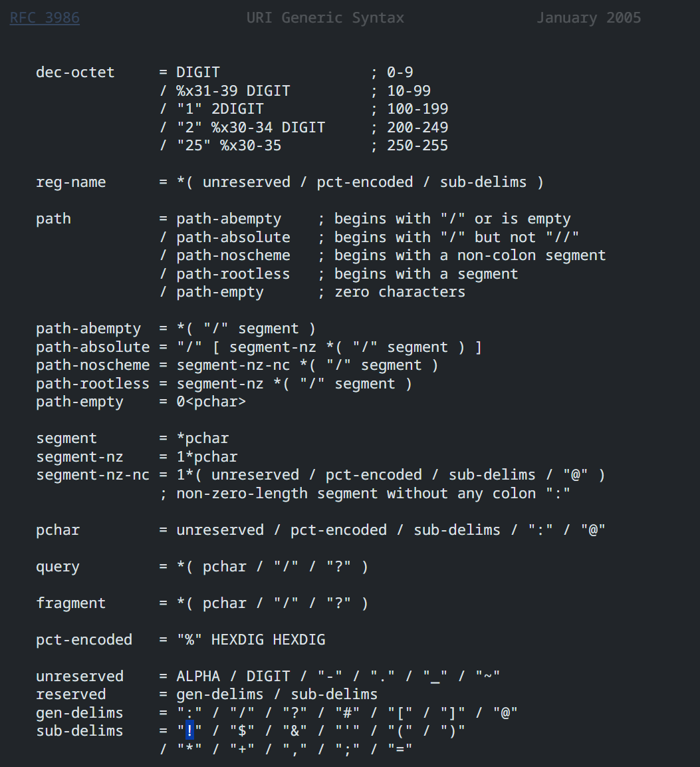Click the highlighted "!" character in sub-delims
The height and width of the screenshot is (767, 700).
[189, 731]
